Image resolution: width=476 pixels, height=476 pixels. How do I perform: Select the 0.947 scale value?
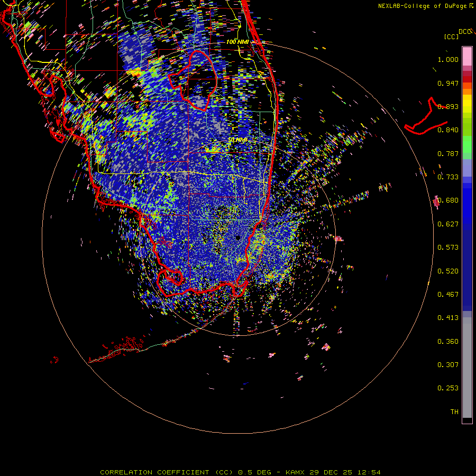(448, 83)
